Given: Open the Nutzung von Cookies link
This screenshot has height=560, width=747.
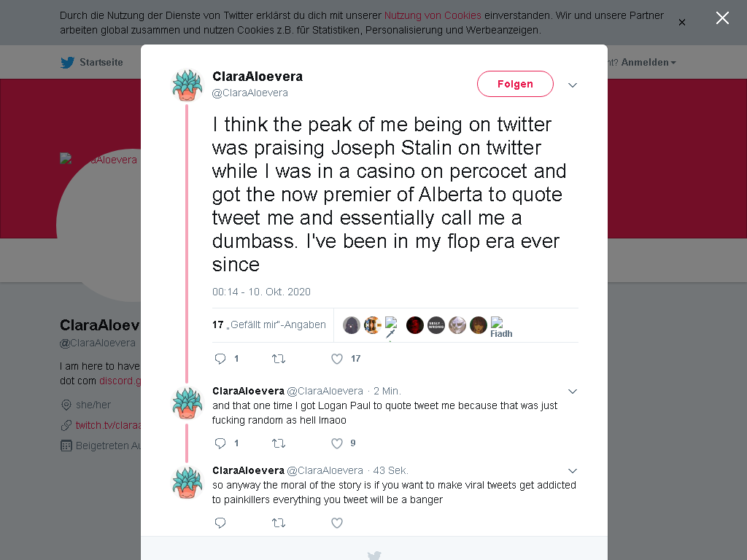Looking at the screenshot, I should [x=433, y=15].
